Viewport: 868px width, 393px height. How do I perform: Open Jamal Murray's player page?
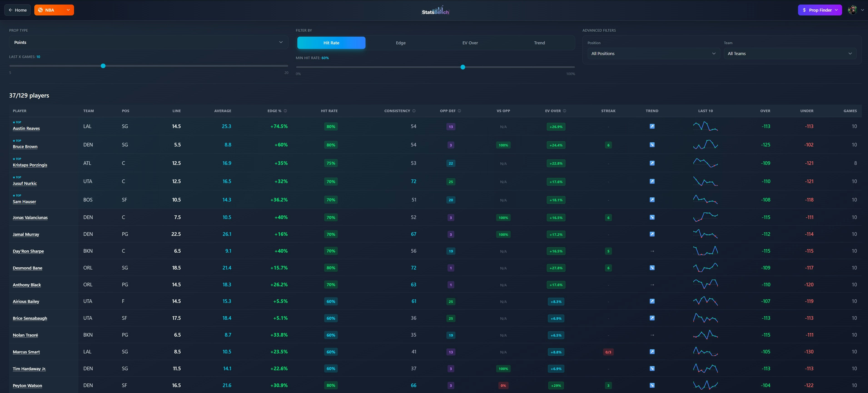coord(26,234)
